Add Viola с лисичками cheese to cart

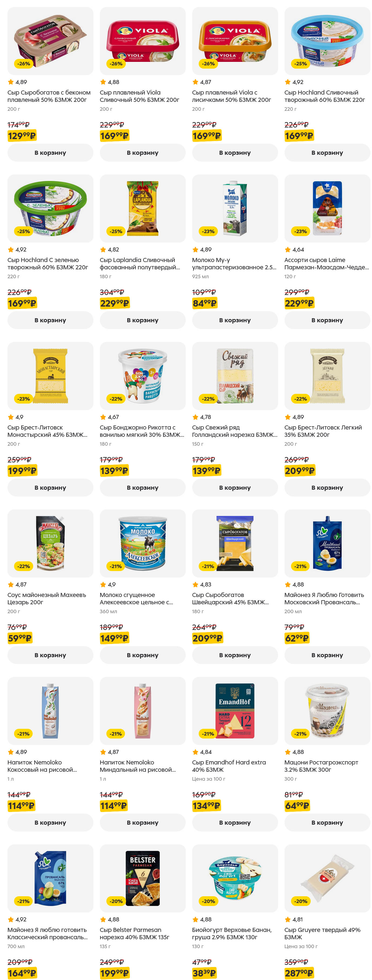[235, 153]
